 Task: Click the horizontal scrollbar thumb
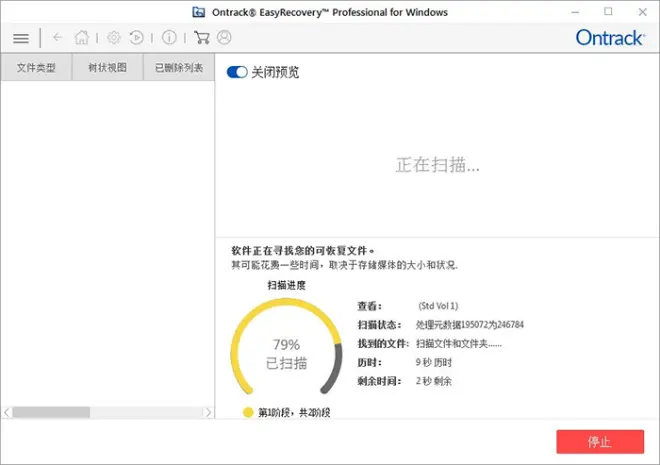[x=51, y=412]
